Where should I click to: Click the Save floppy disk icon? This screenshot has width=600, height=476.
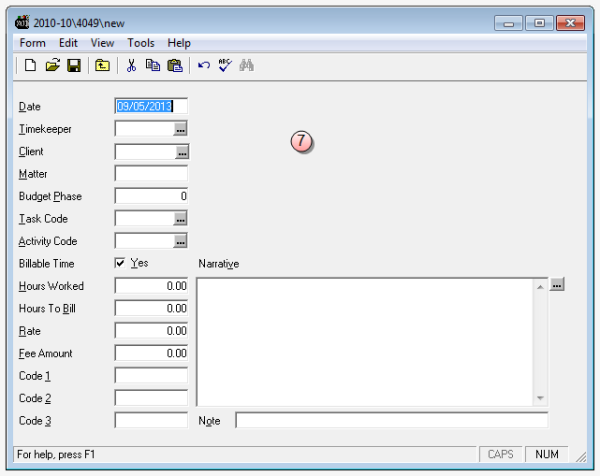point(73,66)
